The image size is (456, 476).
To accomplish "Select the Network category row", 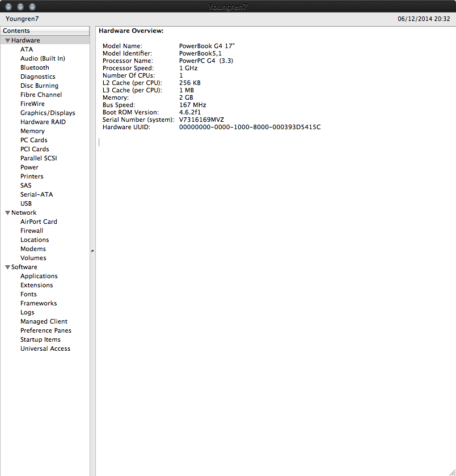I will click(x=45, y=213).
